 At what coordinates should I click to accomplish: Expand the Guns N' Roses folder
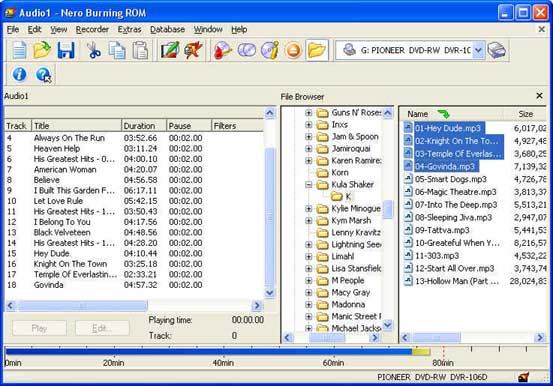pyautogui.click(x=309, y=113)
